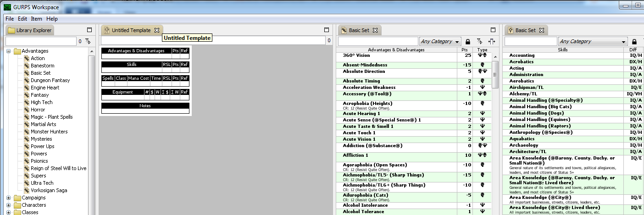Click Library Explorer scrollbar up arrow
The image size is (644, 215).
click(x=92, y=50)
